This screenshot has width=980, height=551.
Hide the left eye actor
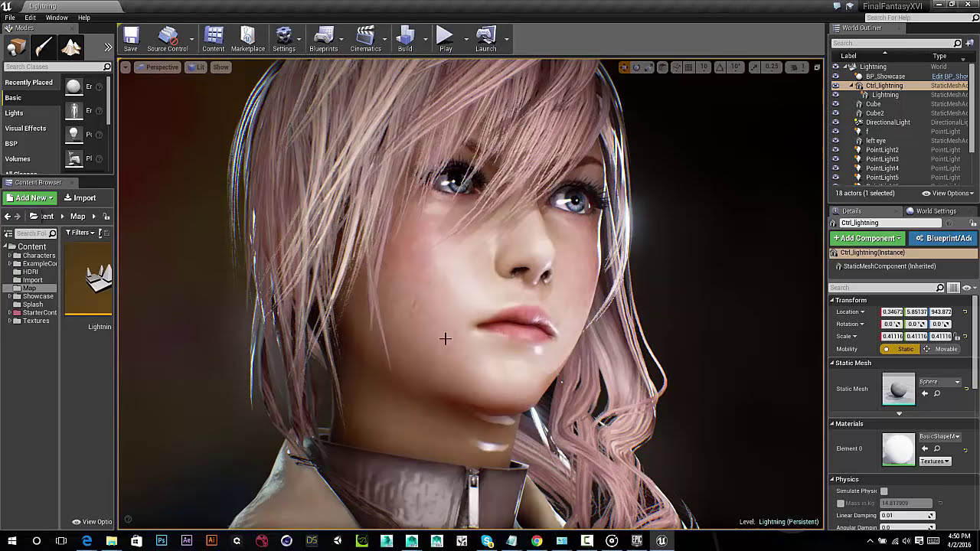tap(835, 141)
